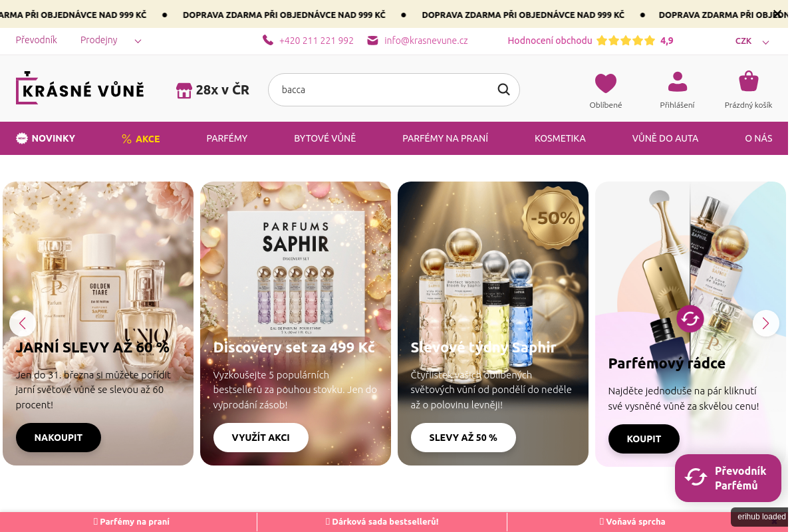Call +420 211 221 992 link
Image resolution: width=798 pixels, height=532 pixels.
point(317,41)
